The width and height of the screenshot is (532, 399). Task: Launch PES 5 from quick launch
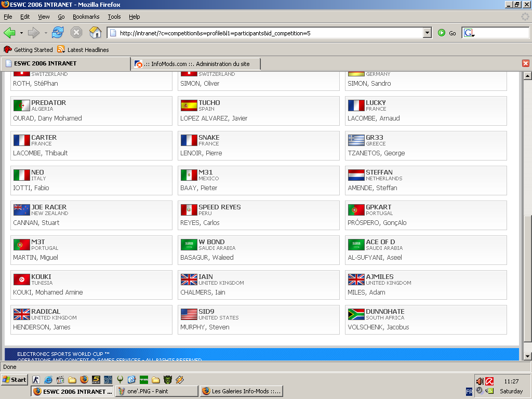point(96,380)
